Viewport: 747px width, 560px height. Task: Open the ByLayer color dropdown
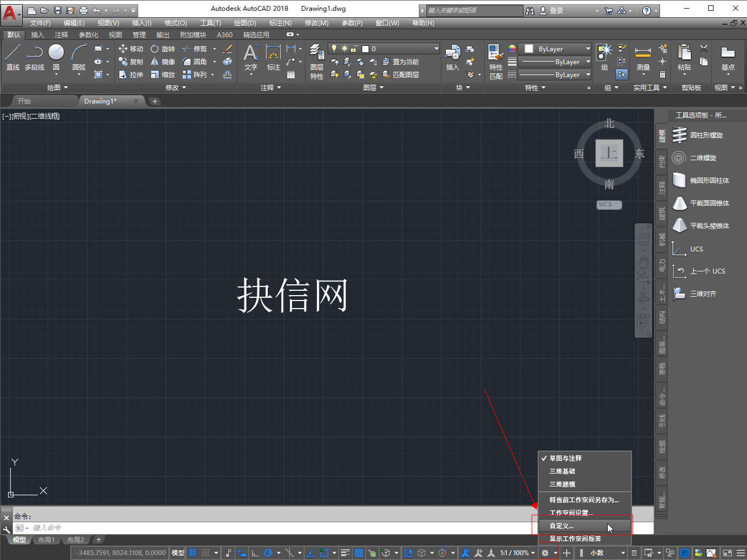pyautogui.click(x=555, y=49)
